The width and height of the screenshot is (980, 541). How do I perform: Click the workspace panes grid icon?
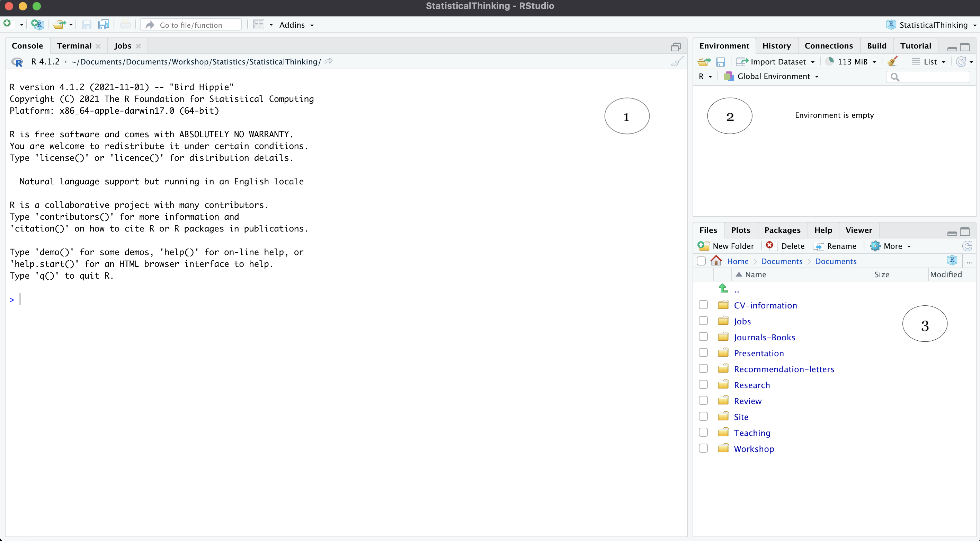point(259,25)
